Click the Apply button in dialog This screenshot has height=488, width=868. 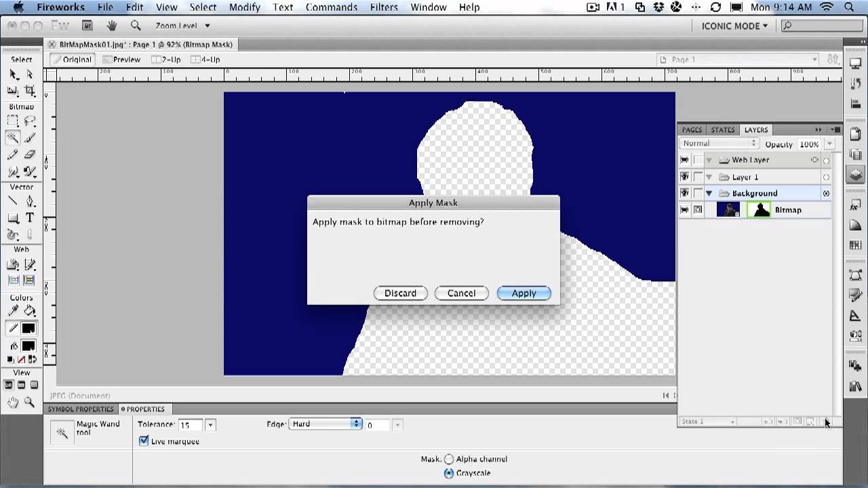524,293
